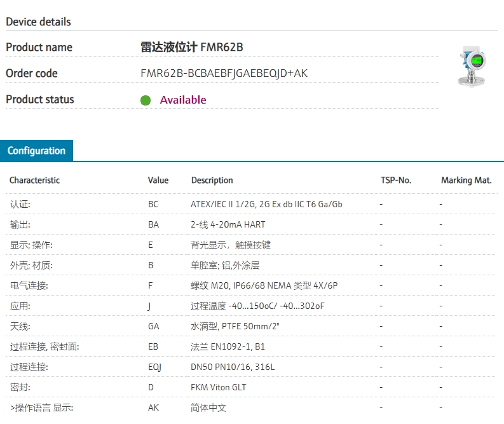Click the FMR62B product thumbnail image
Viewport: 504px width, 424px height.
point(472,66)
